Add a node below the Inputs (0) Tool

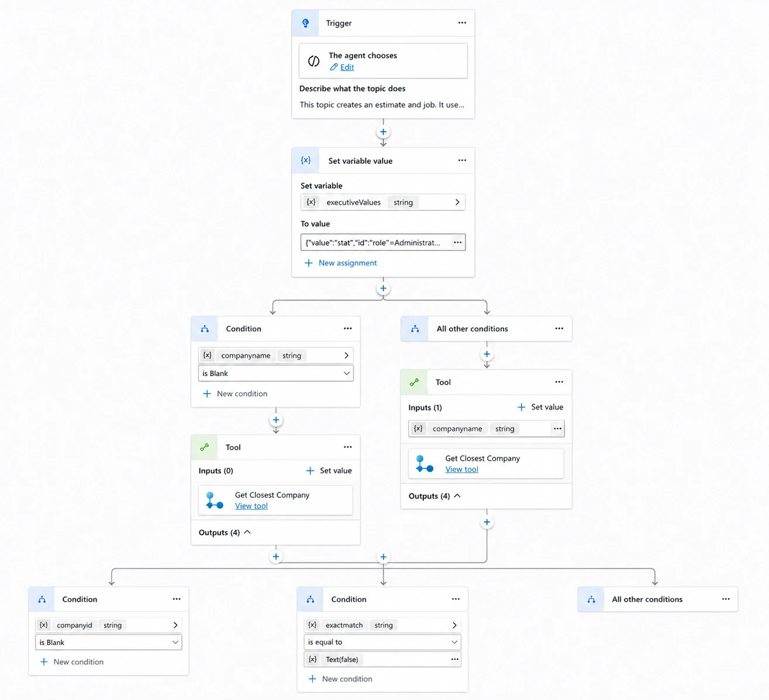pyautogui.click(x=276, y=557)
